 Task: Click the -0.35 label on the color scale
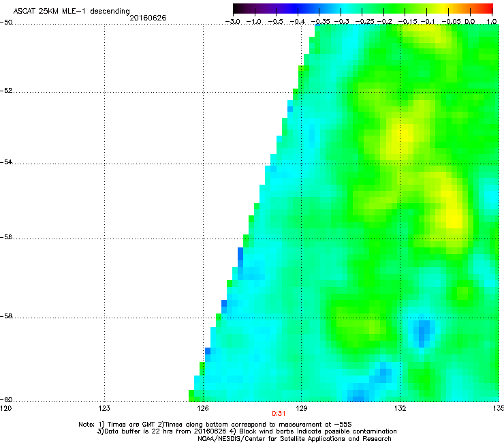pos(320,22)
